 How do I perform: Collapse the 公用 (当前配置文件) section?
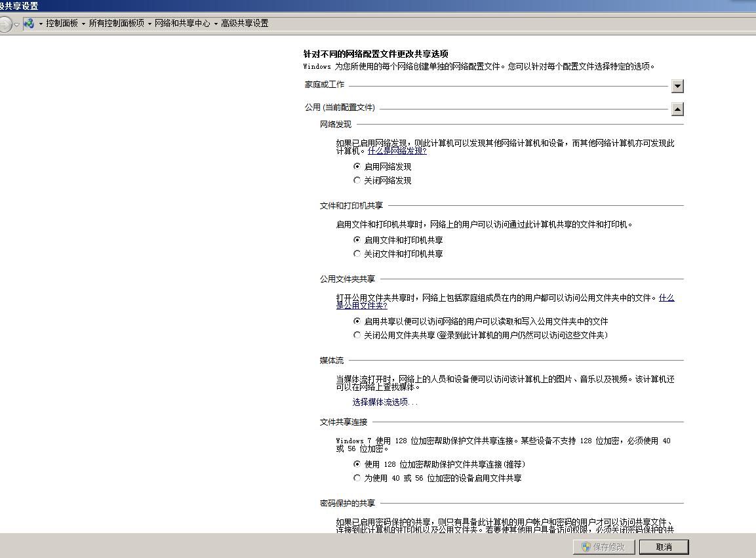677,109
